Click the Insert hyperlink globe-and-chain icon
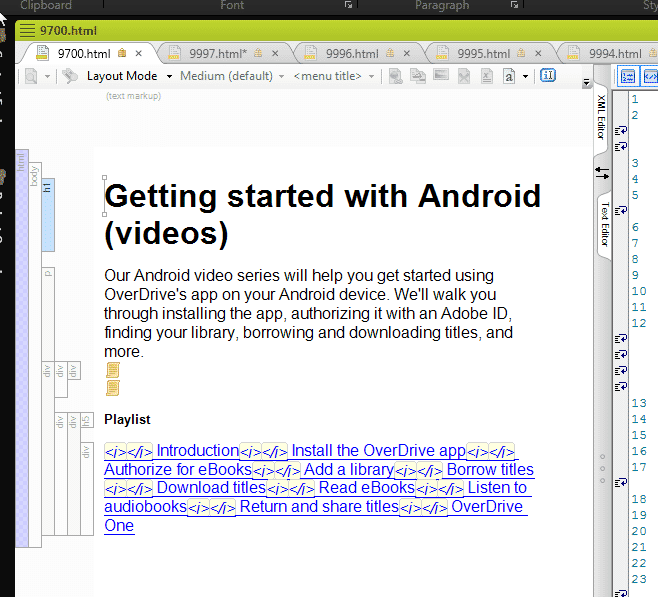 point(395,76)
